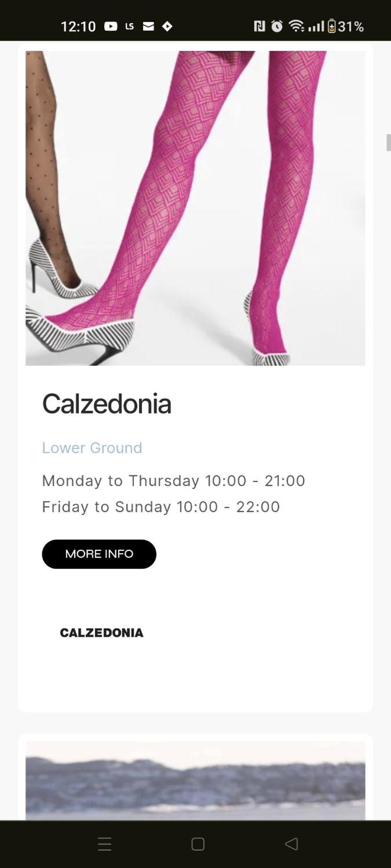Tap the YouTube notification icon
This screenshot has width=391, height=868.
(x=111, y=26)
